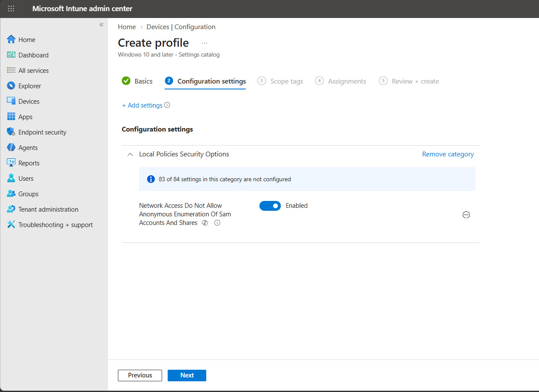
Task: Collapse the left navigation with double chevron
Action: point(102,25)
